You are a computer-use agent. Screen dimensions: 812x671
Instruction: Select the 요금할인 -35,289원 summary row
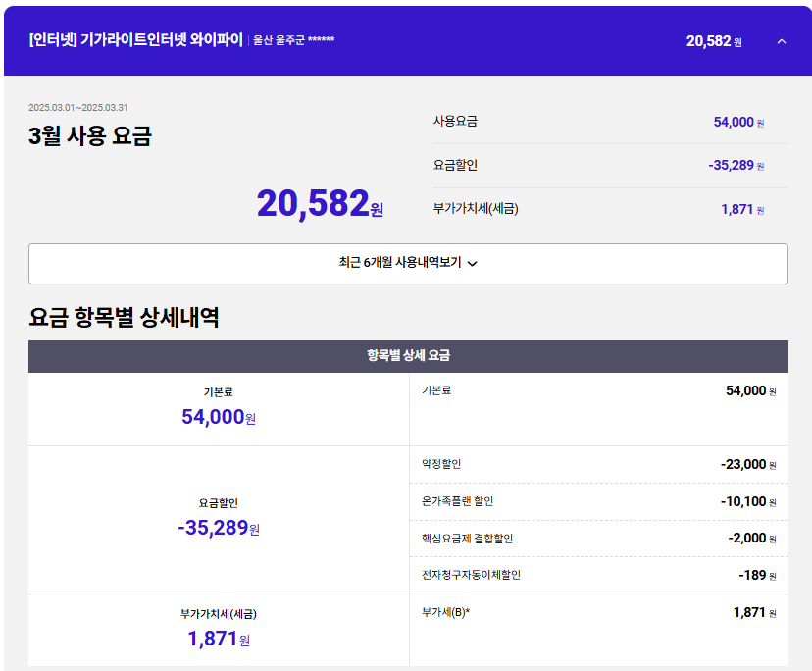(x=598, y=165)
